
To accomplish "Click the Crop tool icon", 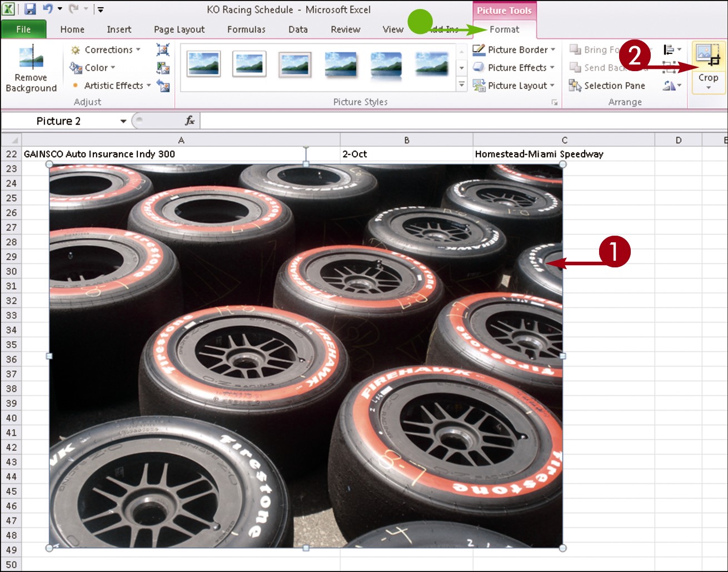I will 708,56.
